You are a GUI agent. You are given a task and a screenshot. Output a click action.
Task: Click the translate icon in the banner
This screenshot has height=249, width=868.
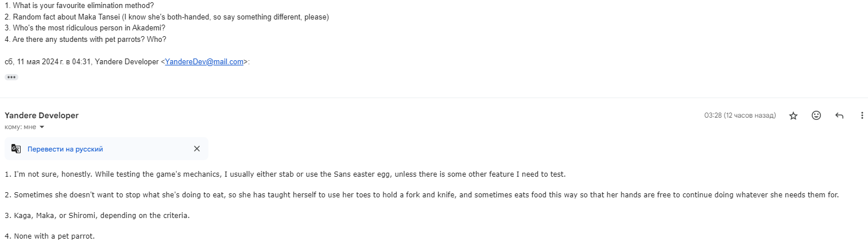coord(16,149)
